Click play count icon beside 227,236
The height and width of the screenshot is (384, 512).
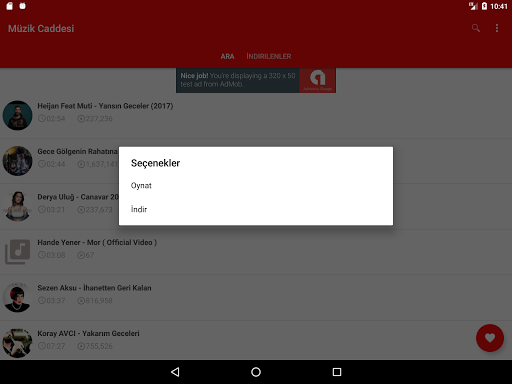tap(81, 119)
